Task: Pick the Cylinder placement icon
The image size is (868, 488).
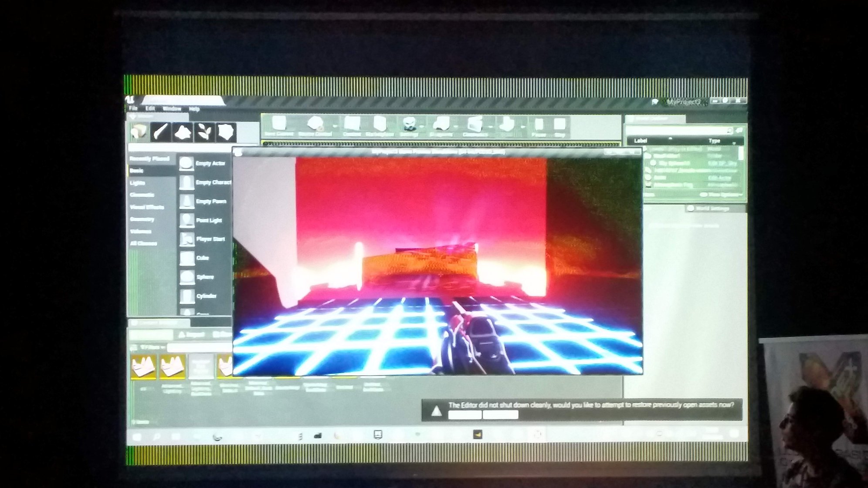Action: click(186, 296)
